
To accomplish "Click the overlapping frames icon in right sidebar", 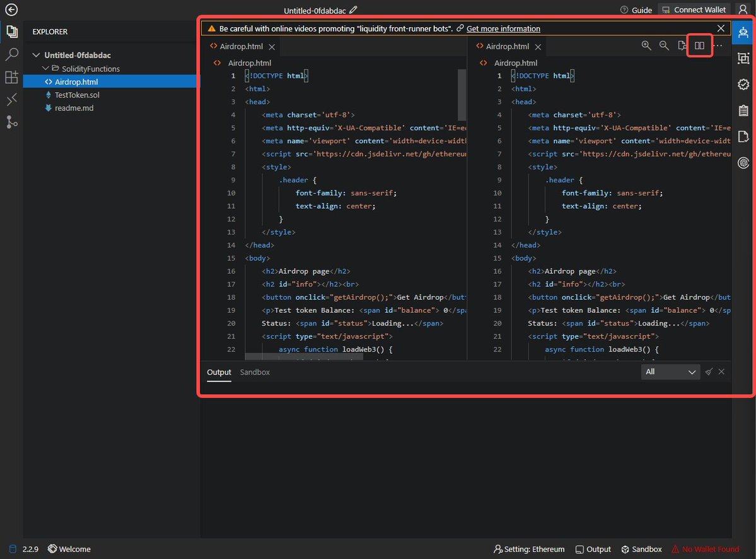I will (743, 58).
